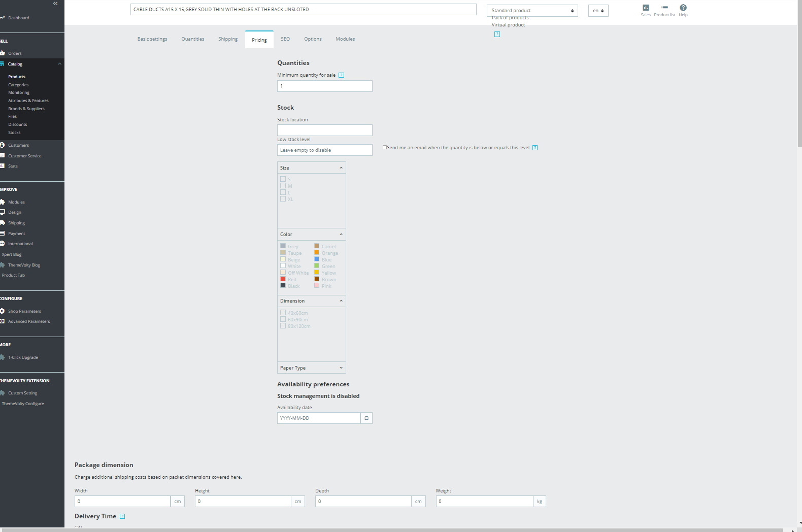The image size is (802, 532).
Task: Collapse the Dimension attribute section
Action: (x=312, y=301)
